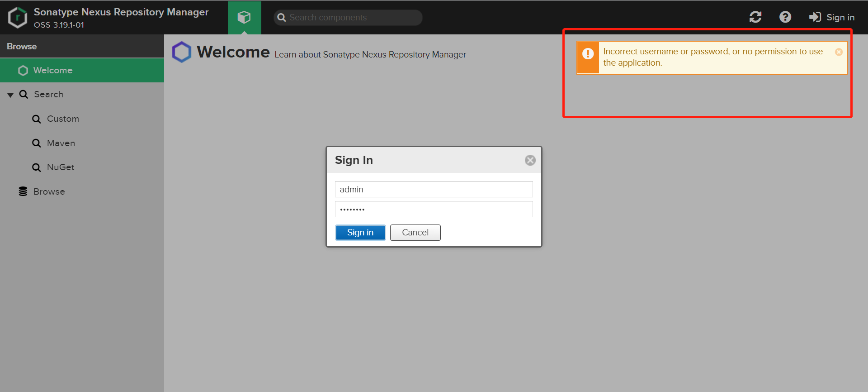Click OSS 3.19.1-01 version text
The width and height of the screenshot is (868, 392).
[59, 25]
